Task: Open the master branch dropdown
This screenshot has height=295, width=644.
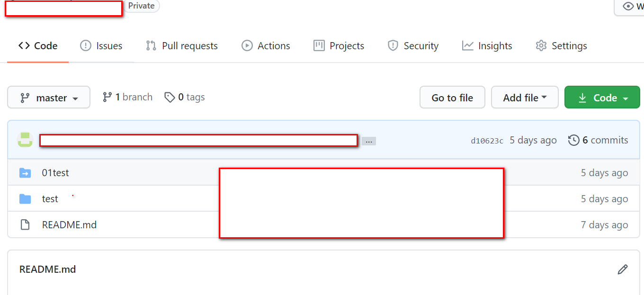Action: tap(49, 98)
